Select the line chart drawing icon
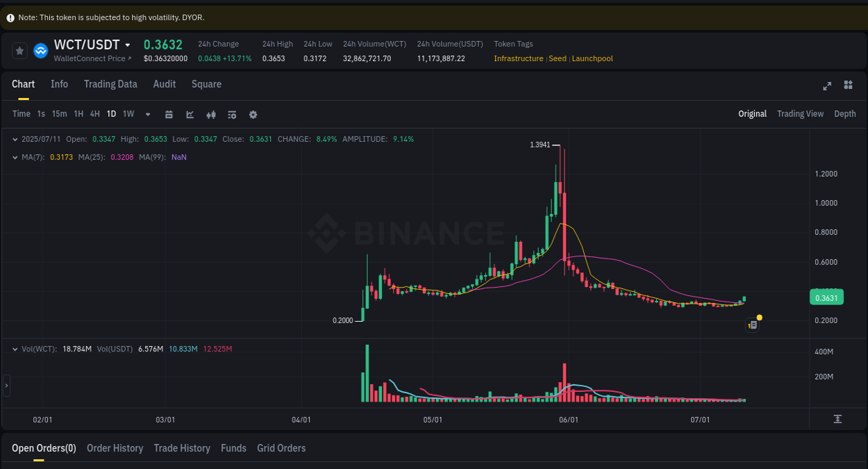This screenshot has width=868, height=469. pos(190,114)
